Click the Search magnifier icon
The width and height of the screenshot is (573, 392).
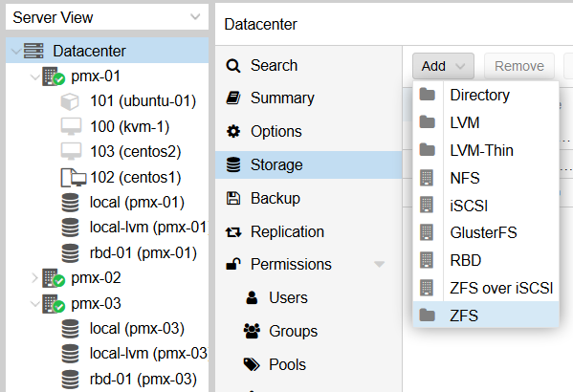pos(233,66)
